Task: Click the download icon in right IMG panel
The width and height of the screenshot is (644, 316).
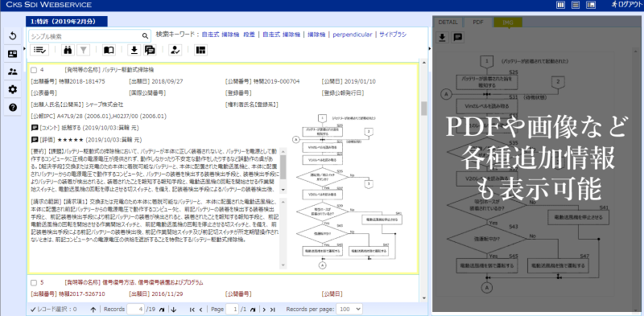Action: (442, 37)
